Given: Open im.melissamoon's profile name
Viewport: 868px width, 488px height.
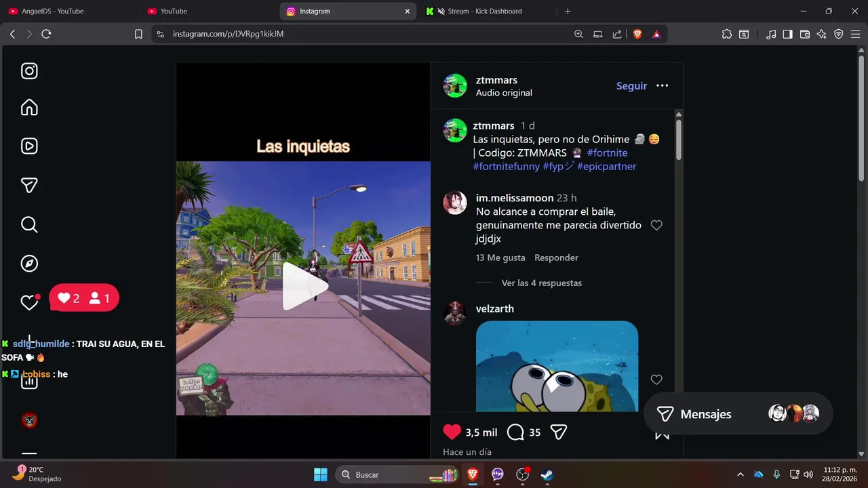Looking at the screenshot, I should click(x=515, y=198).
